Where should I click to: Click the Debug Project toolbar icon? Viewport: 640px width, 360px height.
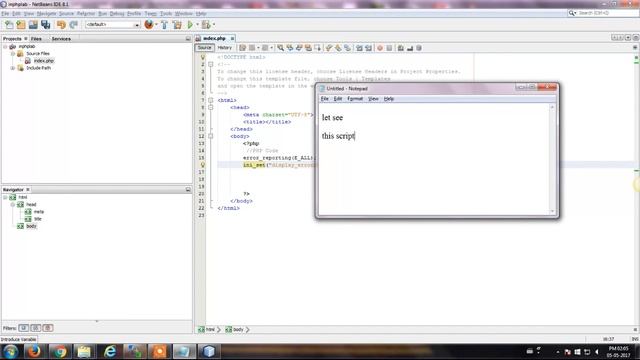[x=206, y=24]
